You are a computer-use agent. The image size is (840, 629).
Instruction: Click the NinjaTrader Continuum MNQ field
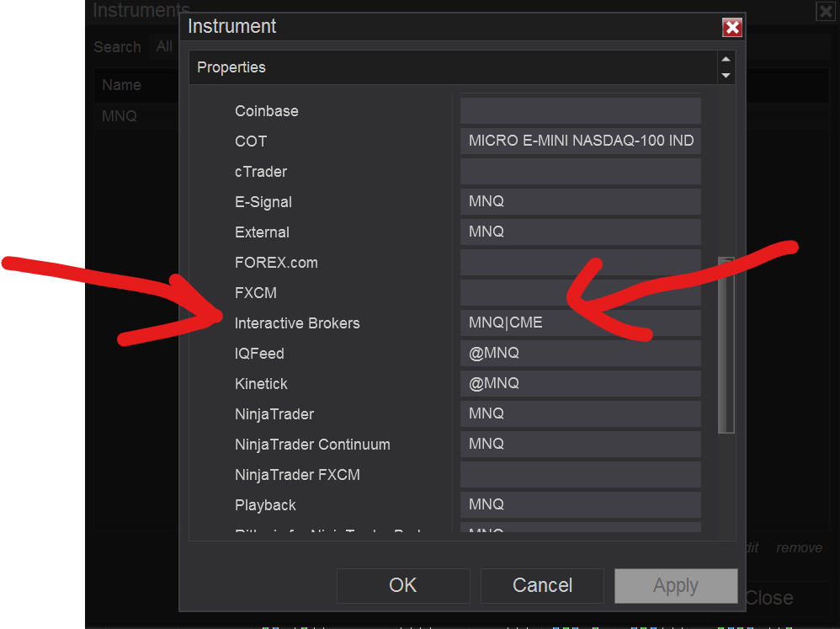tap(580, 444)
